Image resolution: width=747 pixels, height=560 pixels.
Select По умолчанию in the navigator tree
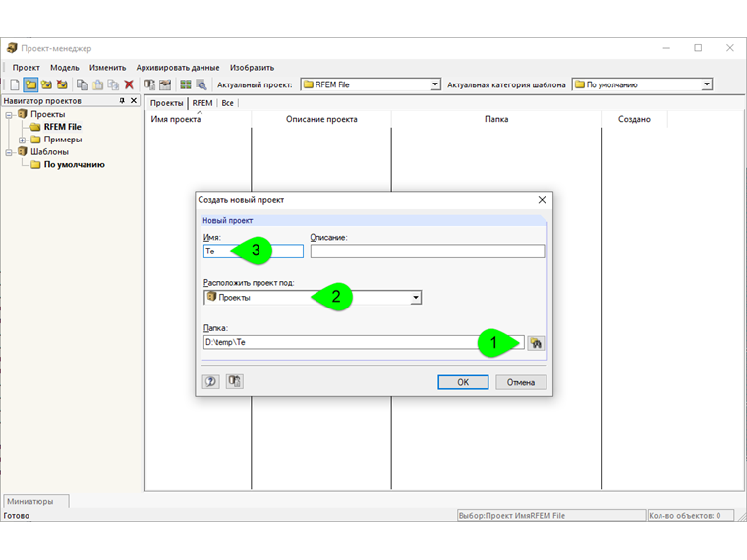pos(75,165)
